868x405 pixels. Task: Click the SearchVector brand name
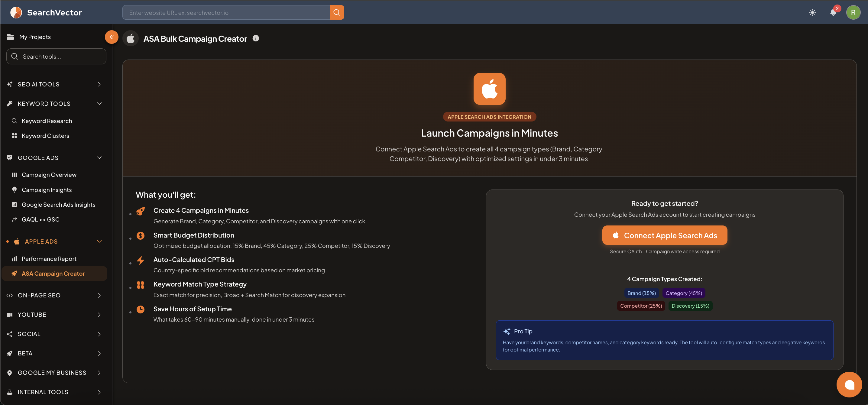tap(55, 12)
